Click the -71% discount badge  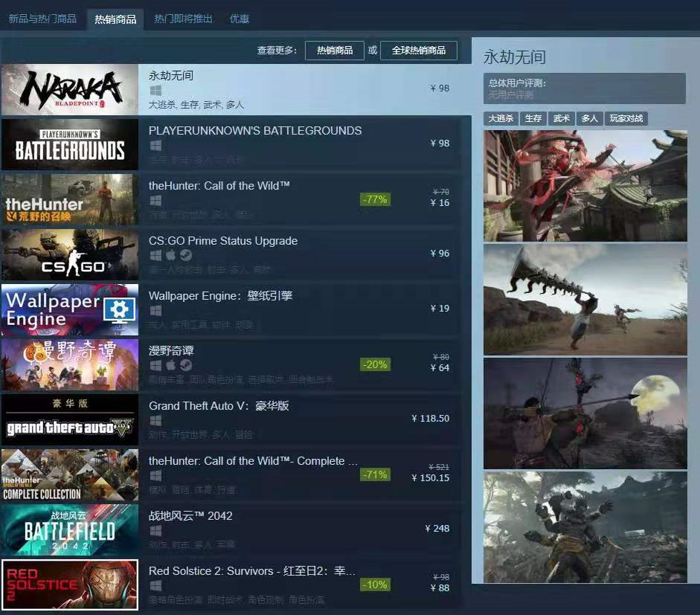click(x=375, y=475)
